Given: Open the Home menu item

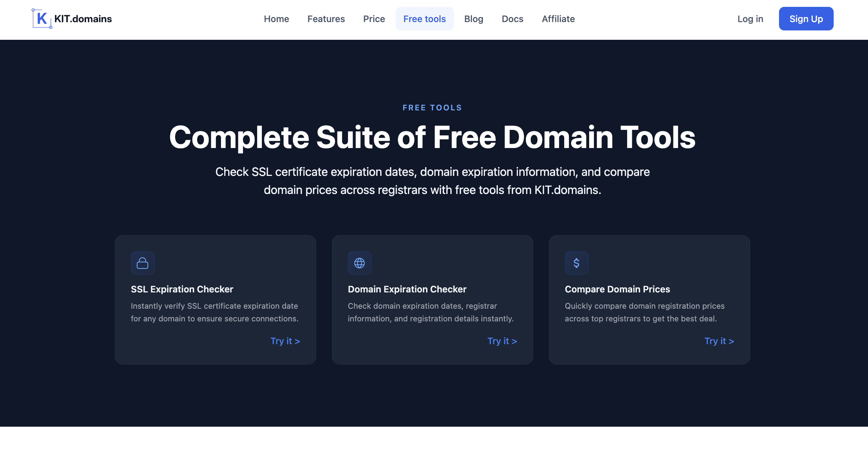Looking at the screenshot, I should (x=276, y=19).
